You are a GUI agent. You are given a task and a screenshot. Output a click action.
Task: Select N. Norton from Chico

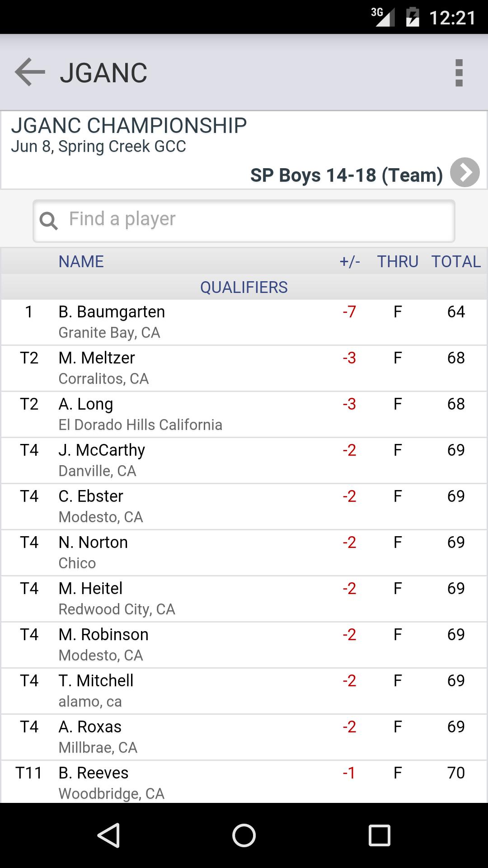[x=244, y=553]
